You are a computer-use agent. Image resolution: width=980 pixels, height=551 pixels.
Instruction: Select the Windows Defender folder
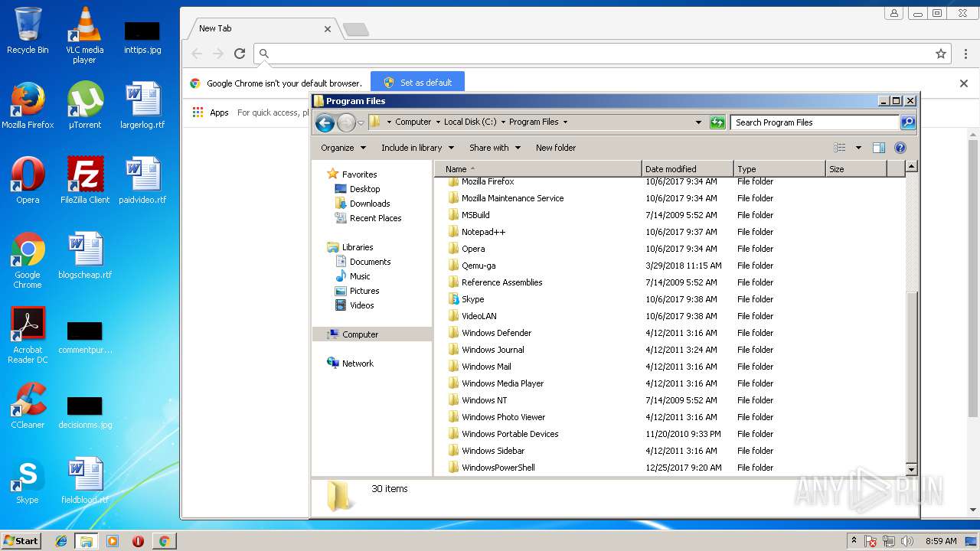[x=496, y=333]
